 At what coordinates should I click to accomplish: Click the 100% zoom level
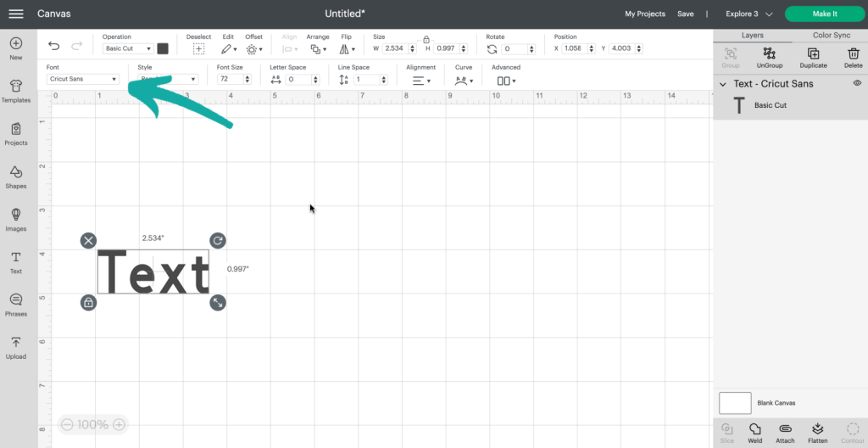click(x=93, y=425)
